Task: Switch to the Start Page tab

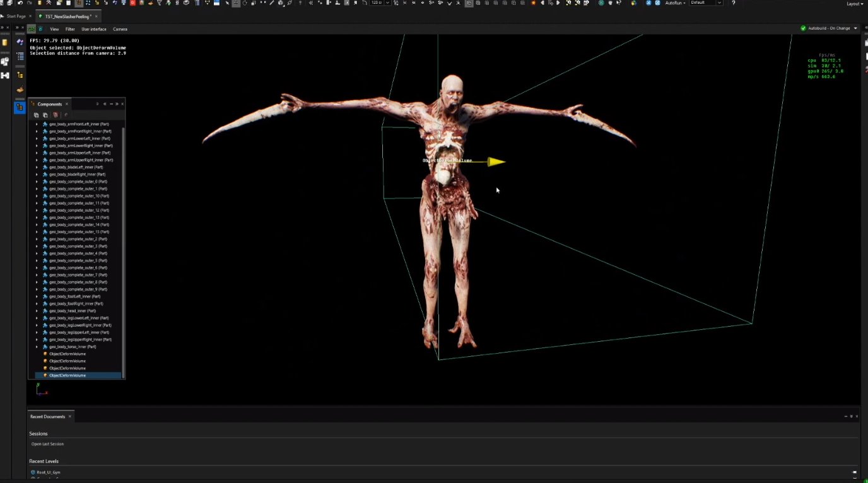Action: tap(16, 16)
